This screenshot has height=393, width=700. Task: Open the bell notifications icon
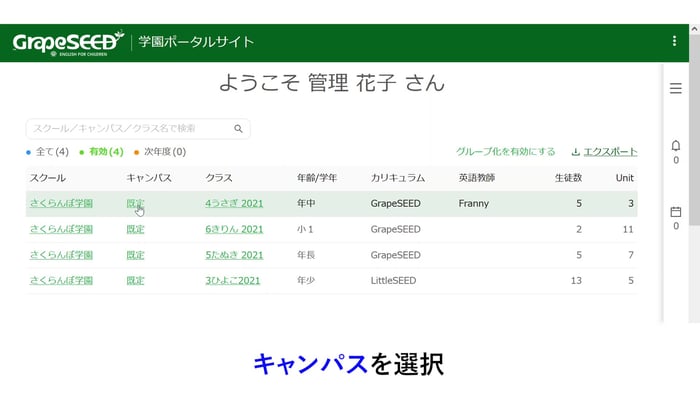pyautogui.click(x=675, y=146)
